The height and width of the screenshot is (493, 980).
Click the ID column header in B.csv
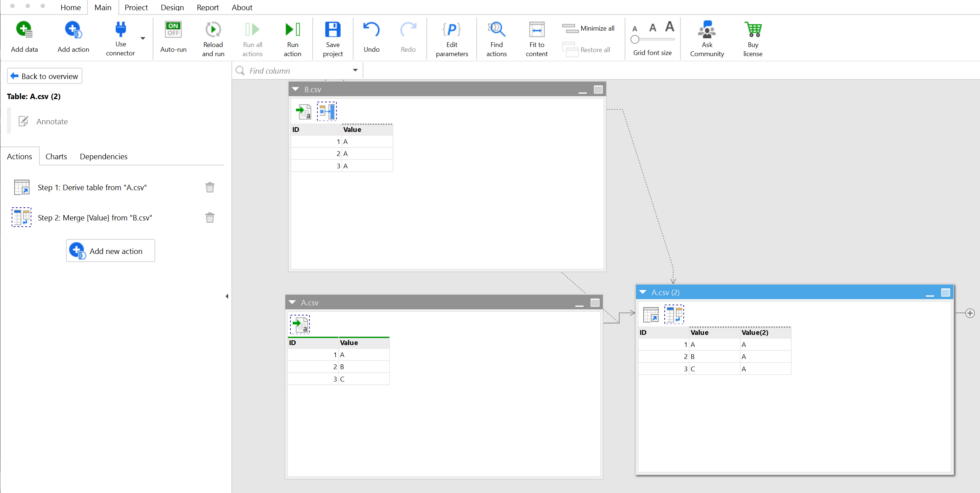[316, 130]
